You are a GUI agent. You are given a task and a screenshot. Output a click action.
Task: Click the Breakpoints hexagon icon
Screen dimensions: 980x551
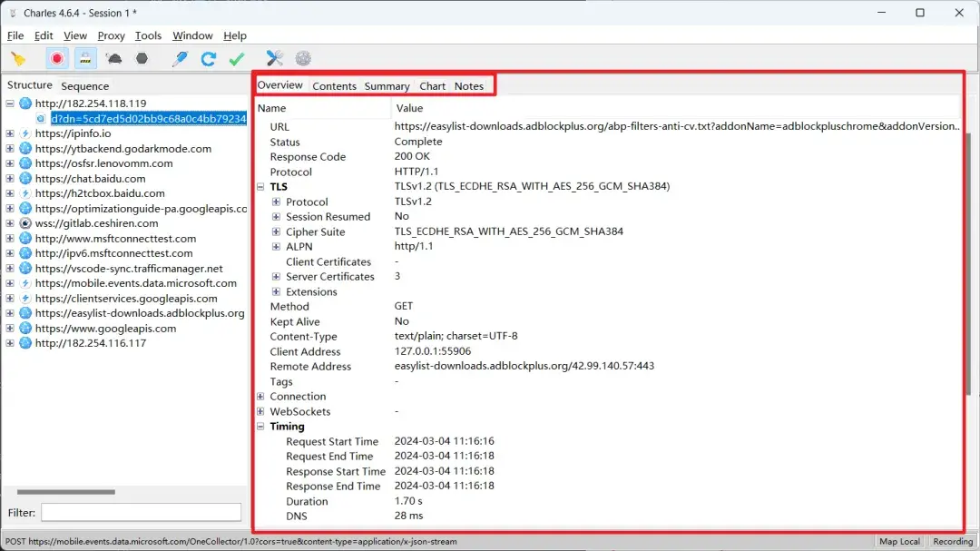click(x=142, y=59)
